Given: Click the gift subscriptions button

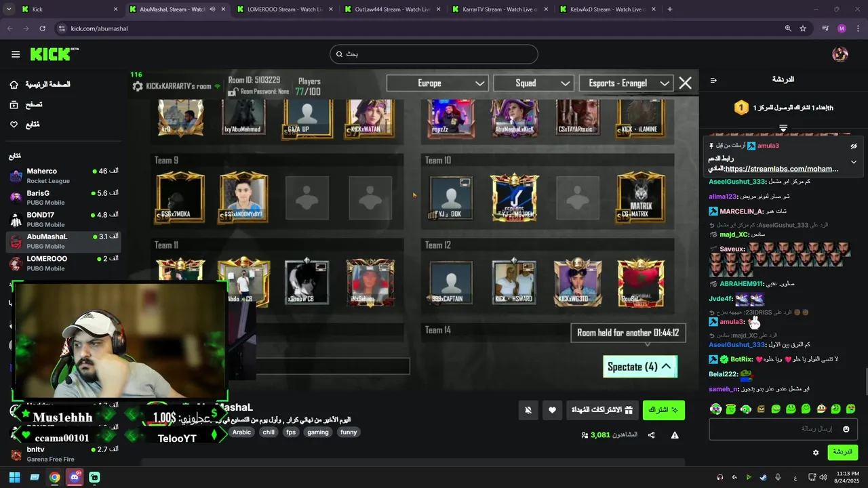Looking at the screenshot, I should (x=601, y=410).
